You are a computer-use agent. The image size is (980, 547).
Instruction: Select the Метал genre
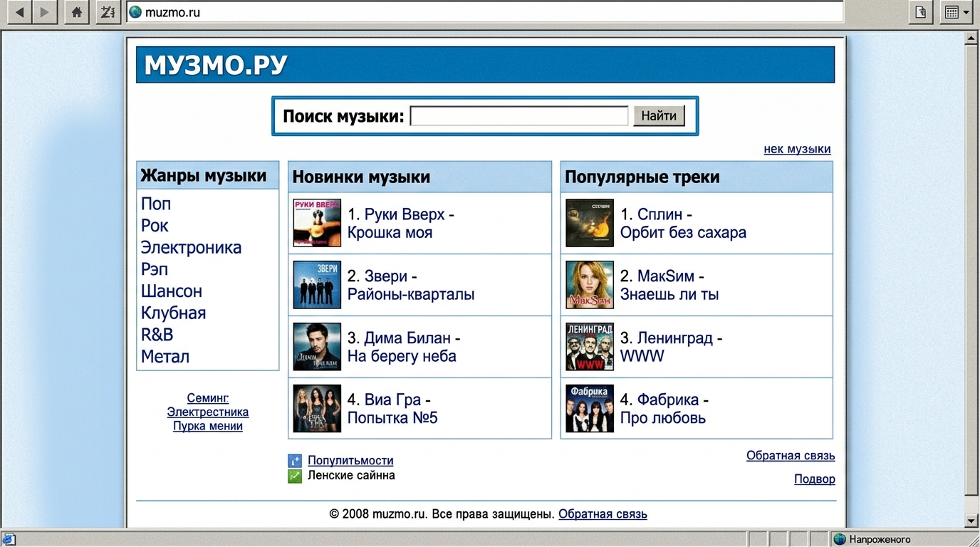[x=165, y=357]
